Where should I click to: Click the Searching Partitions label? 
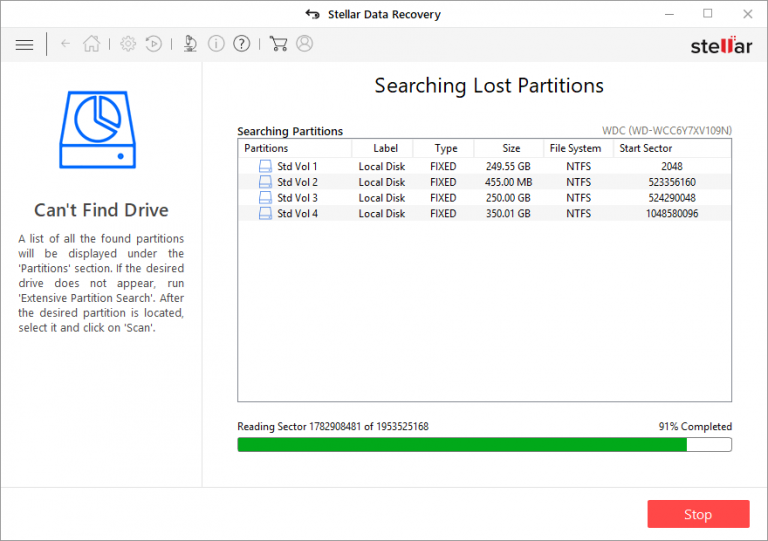pyautogui.click(x=290, y=131)
